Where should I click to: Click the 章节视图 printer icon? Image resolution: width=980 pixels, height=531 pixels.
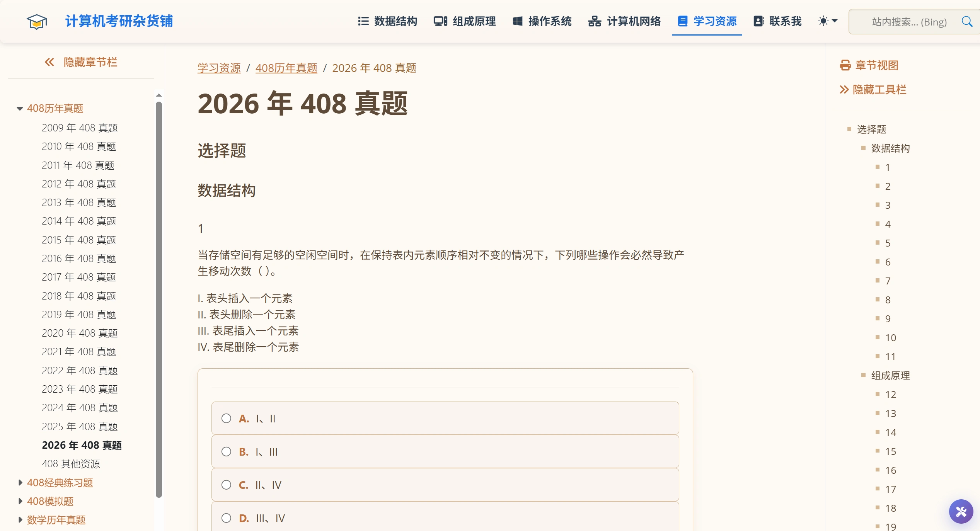click(x=845, y=66)
